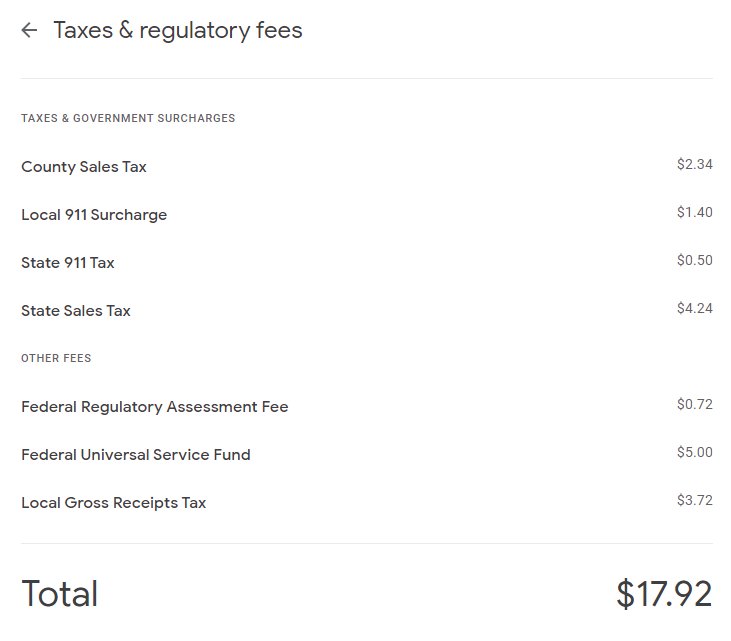Select the Local Gross Receipts Tax row

(x=367, y=503)
